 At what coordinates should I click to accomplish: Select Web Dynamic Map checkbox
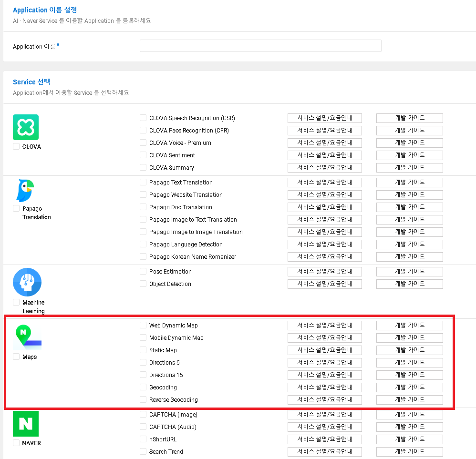pos(143,325)
